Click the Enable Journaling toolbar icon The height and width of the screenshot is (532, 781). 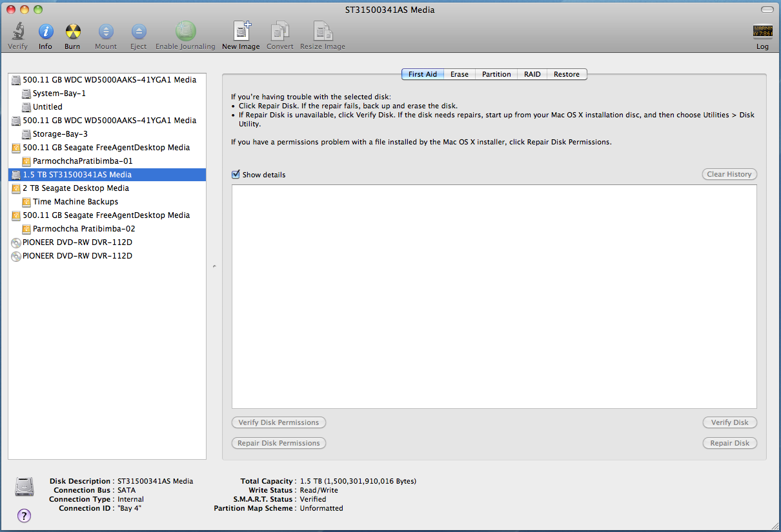tap(185, 31)
